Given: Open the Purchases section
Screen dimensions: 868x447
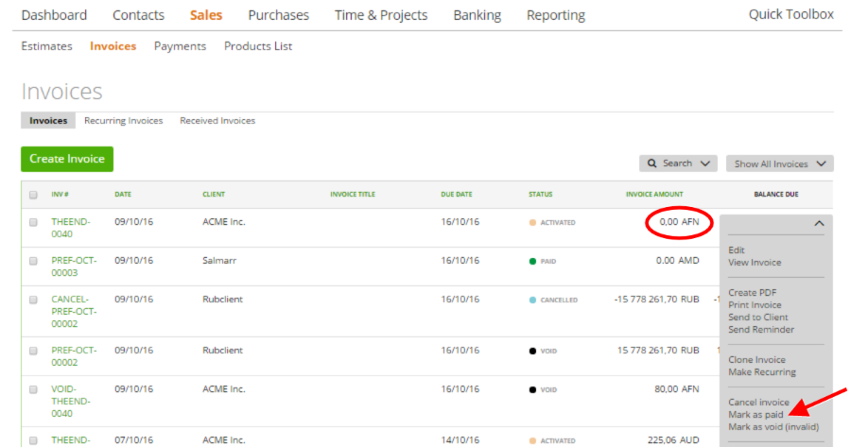Looking at the screenshot, I should (x=278, y=15).
